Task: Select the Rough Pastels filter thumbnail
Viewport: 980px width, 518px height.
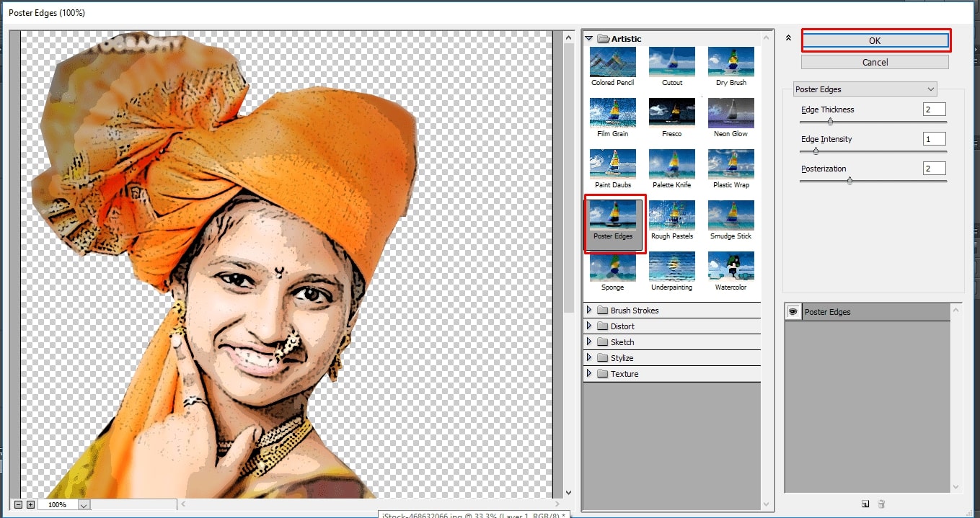Action: click(x=672, y=216)
